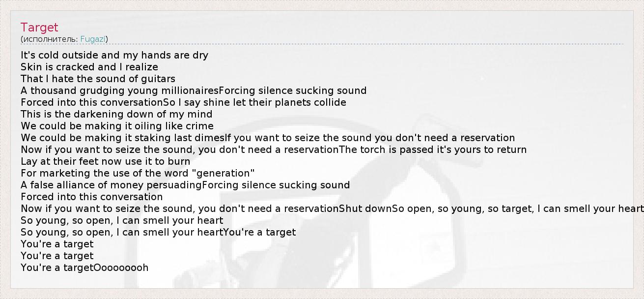The width and height of the screenshot is (644, 299).
Task: Select 'This is the darkening down of my mind'
Action: pyautogui.click(x=116, y=114)
